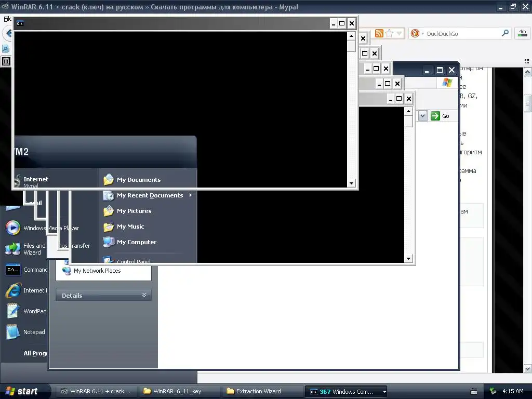This screenshot has height=399, width=532.
Task: Click Mypal page scrollbar up arrow
Action: coord(528,72)
